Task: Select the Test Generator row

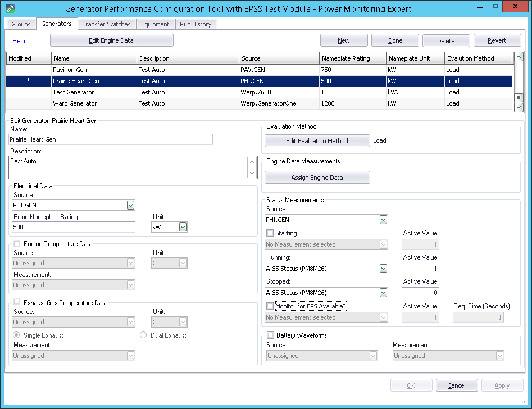Action: [259, 92]
